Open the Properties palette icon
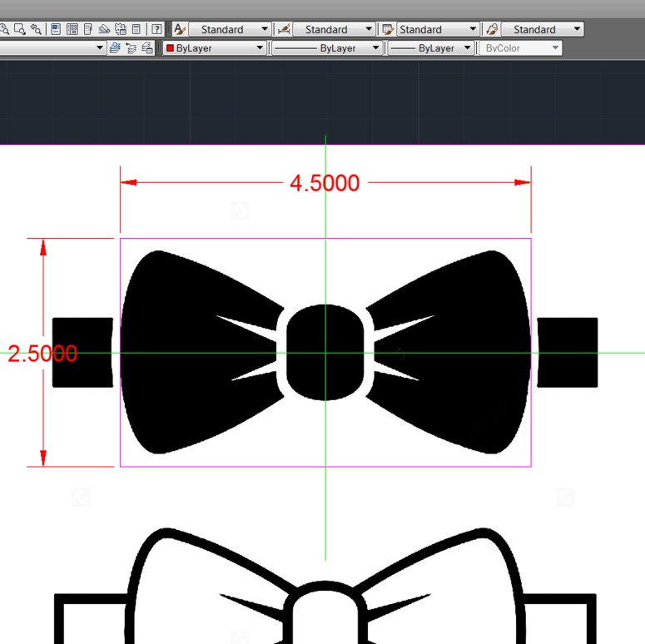Viewport: 645px width, 644px height. pos(56,29)
